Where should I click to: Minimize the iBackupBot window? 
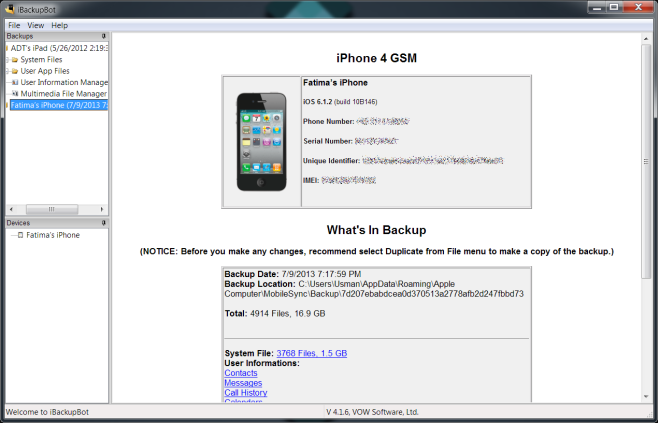597,8
